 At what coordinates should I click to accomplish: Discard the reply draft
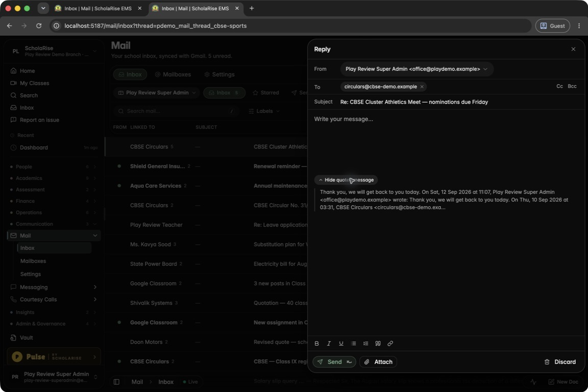pyautogui.click(x=560, y=361)
